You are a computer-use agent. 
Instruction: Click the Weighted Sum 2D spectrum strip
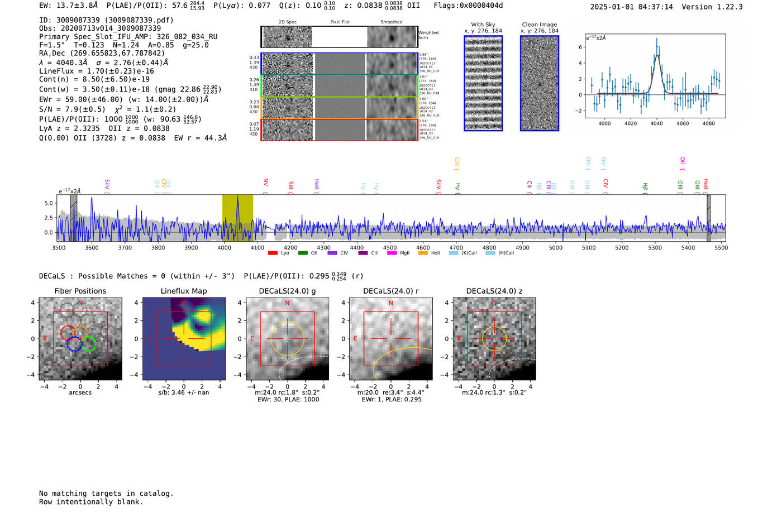(339, 37)
